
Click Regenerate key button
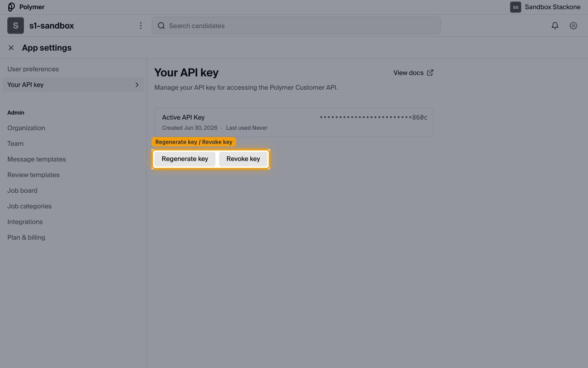tap(185, 159)
